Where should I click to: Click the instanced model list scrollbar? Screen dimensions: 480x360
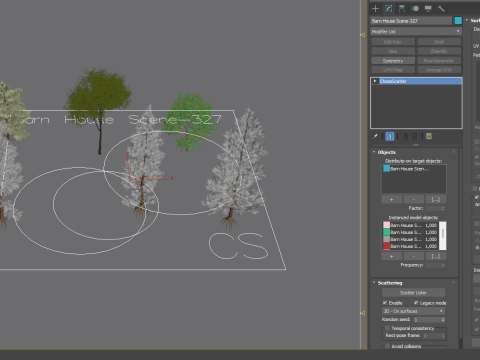[443, 236]
